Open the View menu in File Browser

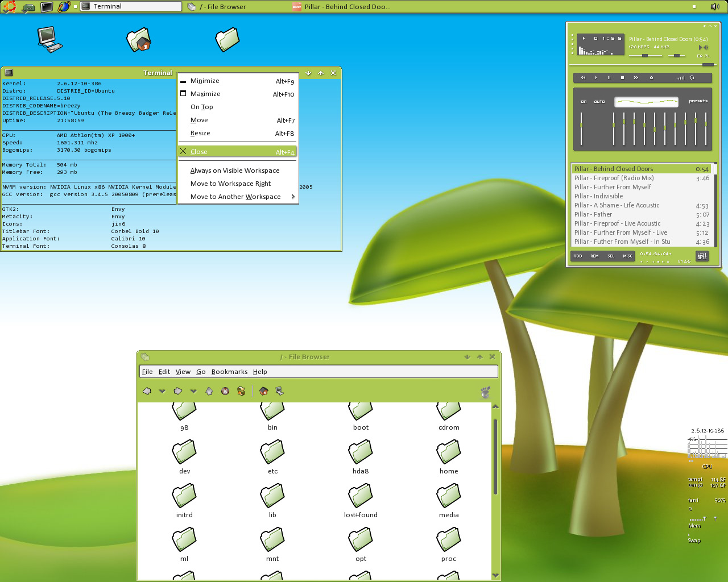pos(183,372)
